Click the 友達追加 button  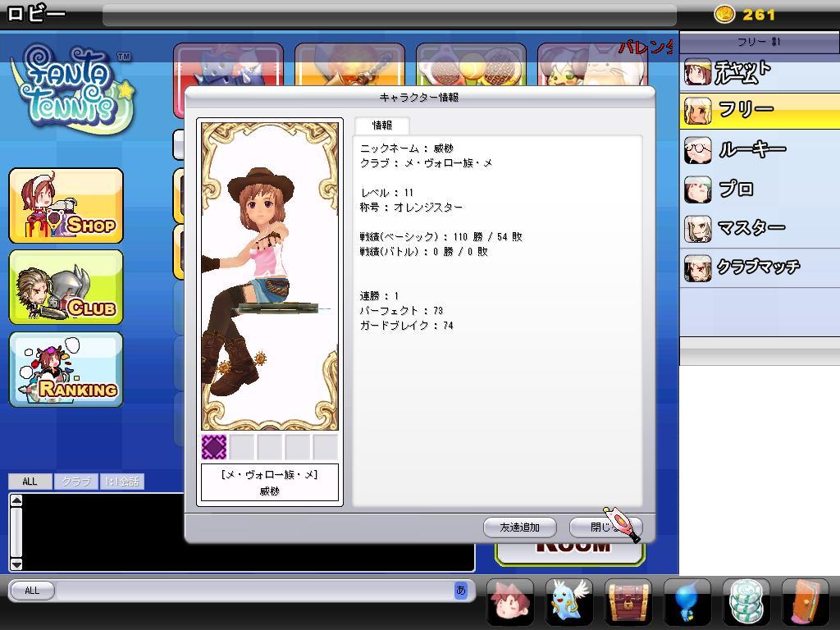coord(519,527)
